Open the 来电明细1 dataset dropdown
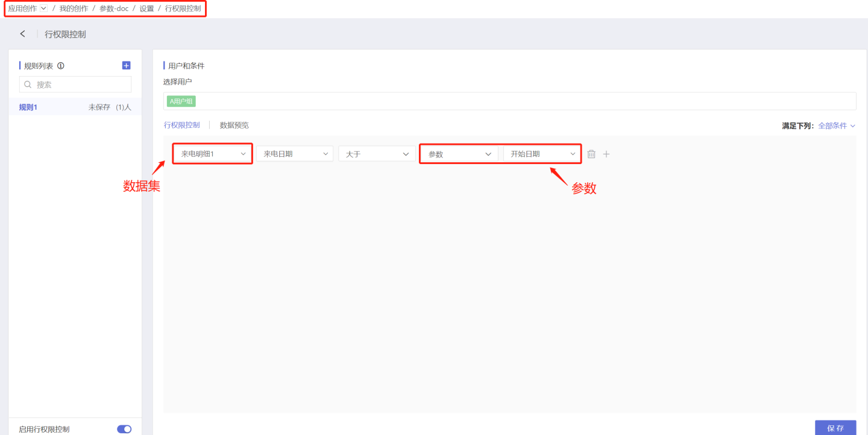 (212, 154)
